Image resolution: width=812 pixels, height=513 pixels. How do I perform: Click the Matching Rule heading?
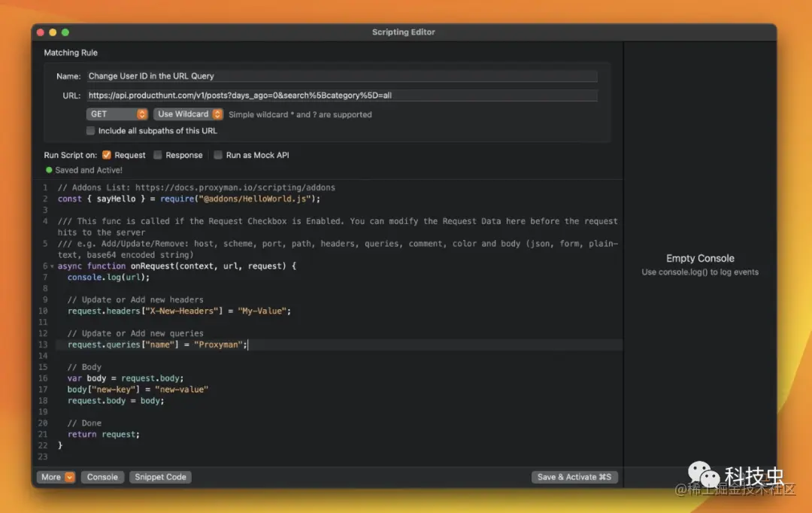(71, 53)
